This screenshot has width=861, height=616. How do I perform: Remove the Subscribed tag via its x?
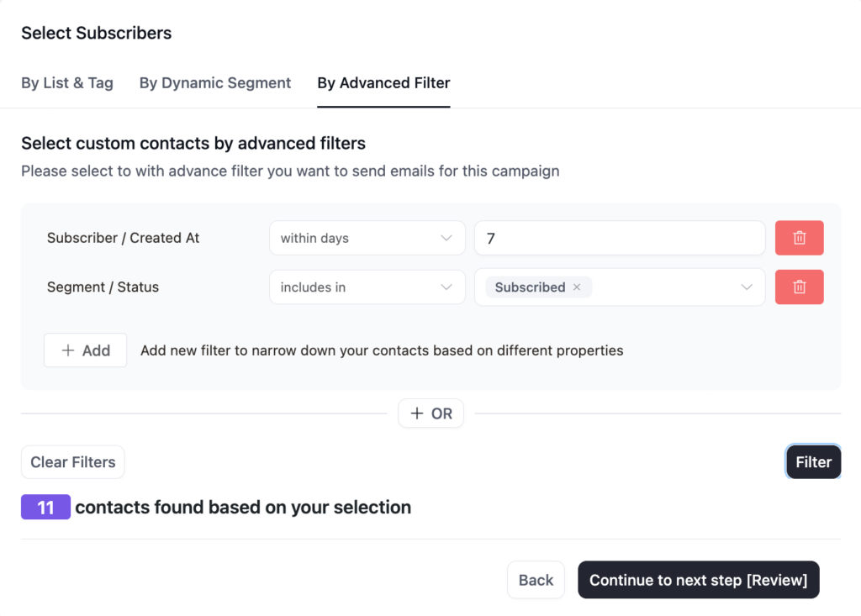(x=577, y=287)
